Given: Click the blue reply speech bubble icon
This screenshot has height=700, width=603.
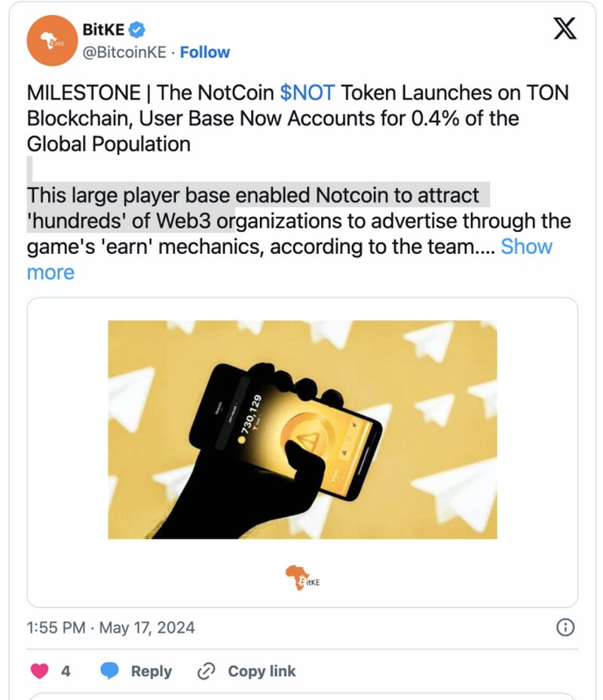Looking at the screenshot, I should 109,671.
